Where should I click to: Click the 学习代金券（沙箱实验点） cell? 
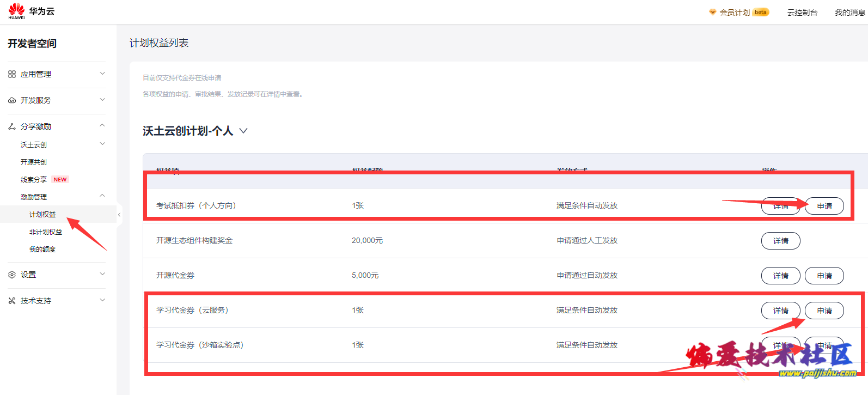click(x=200, y=345)
